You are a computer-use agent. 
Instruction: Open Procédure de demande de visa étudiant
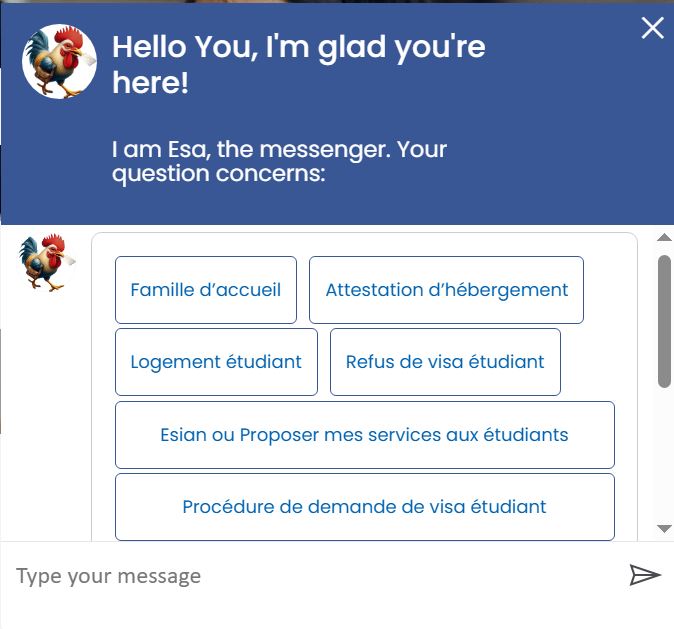coord(365,507)
